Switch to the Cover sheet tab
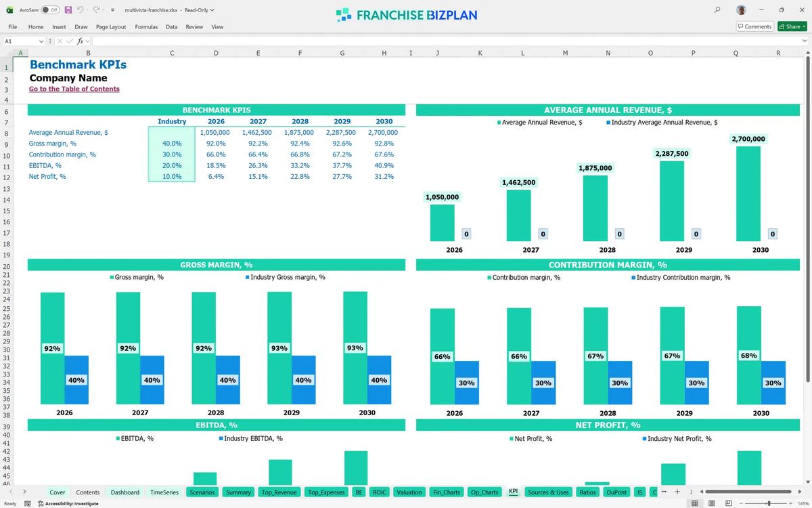Viewport: 812px width, 508px height. [x=58, y=492]
